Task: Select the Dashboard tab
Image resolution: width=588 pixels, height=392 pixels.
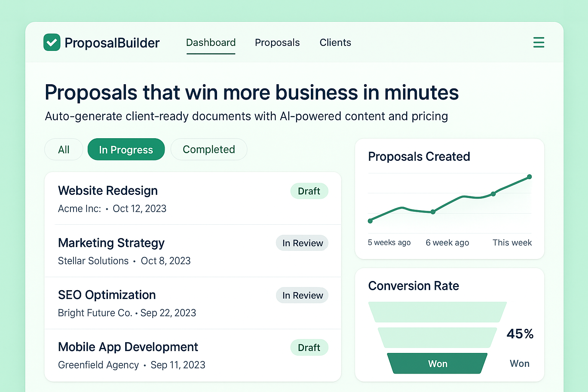Action: pyautogui.click(x=211, y=42)
